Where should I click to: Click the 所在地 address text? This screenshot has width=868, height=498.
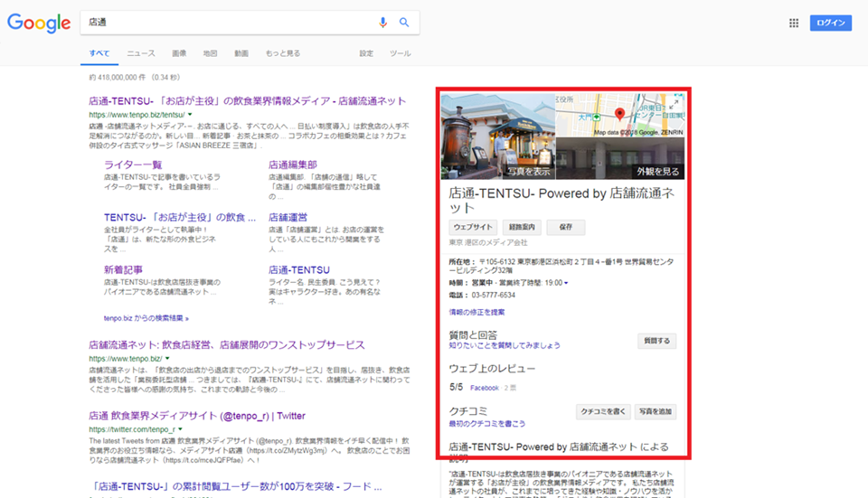pyautogui.click(x=561, y=266)
